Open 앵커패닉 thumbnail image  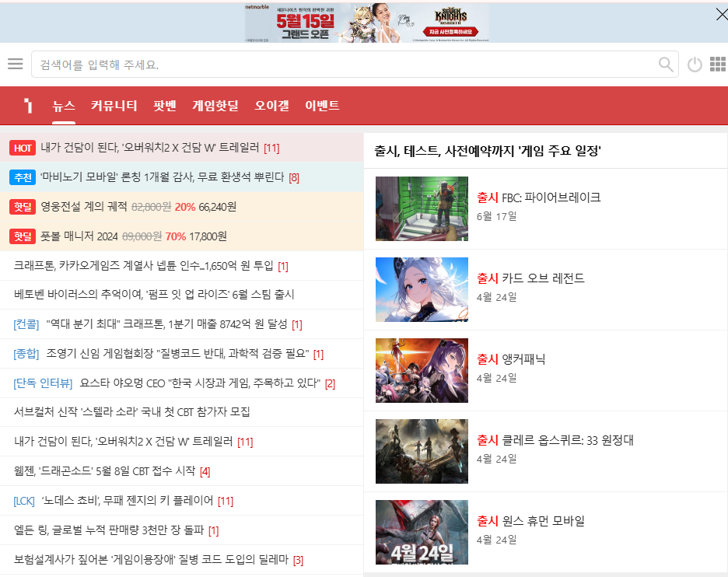click(422, 370)
